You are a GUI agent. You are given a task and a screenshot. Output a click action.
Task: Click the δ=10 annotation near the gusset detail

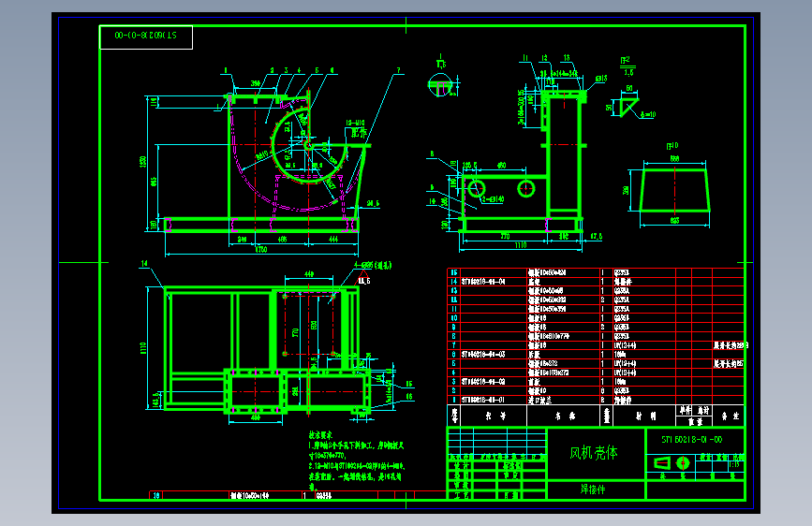[x=648, y=114]
